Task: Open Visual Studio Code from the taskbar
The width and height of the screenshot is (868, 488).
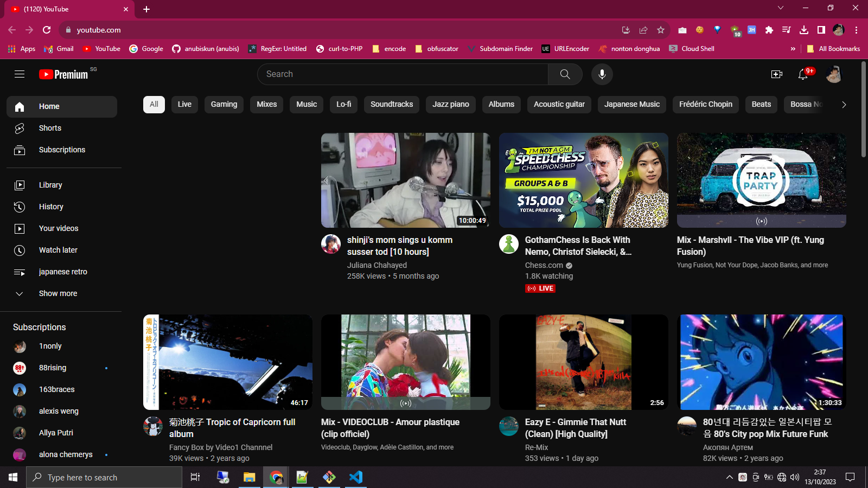Action: (x=356, y=477)
